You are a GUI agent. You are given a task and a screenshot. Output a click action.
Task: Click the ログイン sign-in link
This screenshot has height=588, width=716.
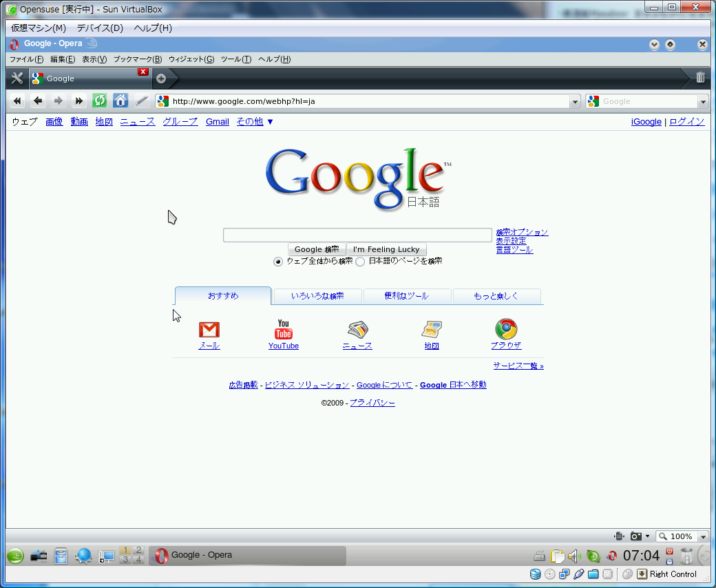point(687,121)
